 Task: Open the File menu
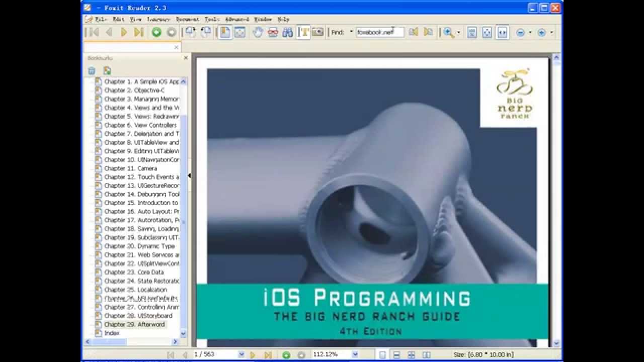click(x=101, y=19)
